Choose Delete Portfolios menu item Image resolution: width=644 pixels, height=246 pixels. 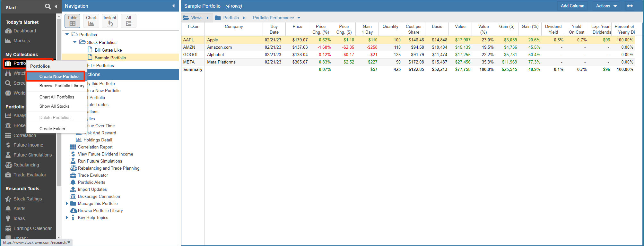pyautogui.click(x=57, y=117)
